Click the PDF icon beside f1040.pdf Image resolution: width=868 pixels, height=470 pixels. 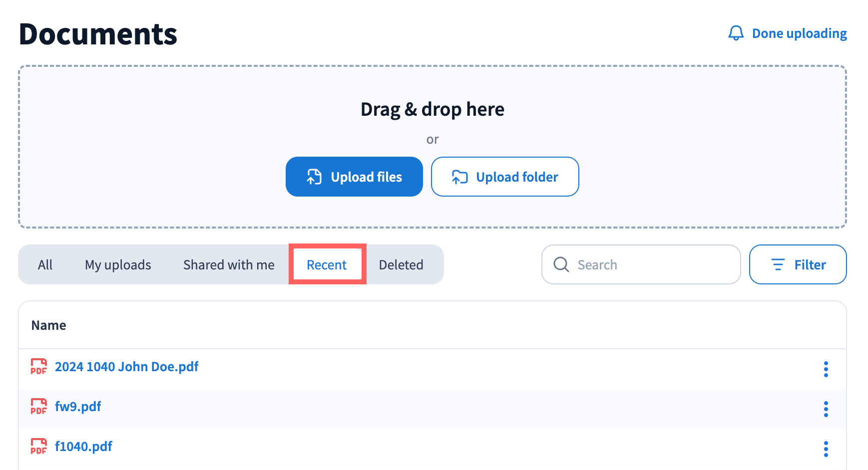click(38, 447)
